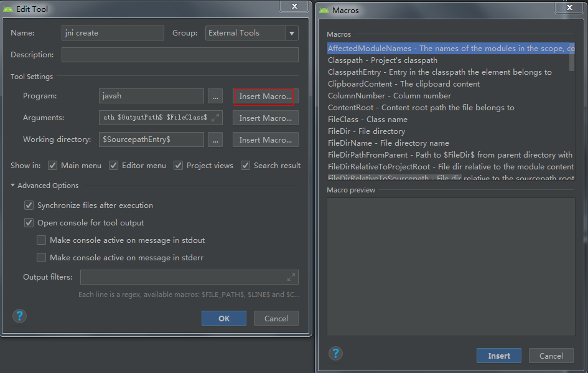Click the empty Description field
This screenshot has width=588, height=373.
[180, 55]
